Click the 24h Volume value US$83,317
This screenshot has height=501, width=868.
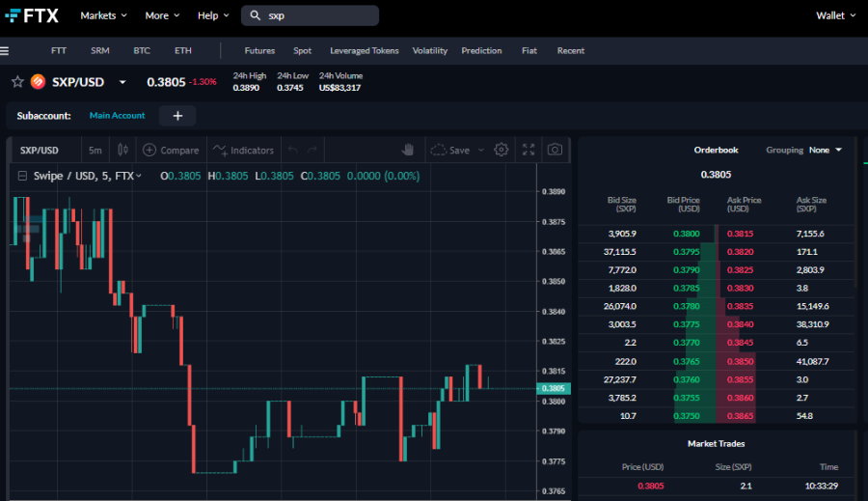click(x=339, y=88)
